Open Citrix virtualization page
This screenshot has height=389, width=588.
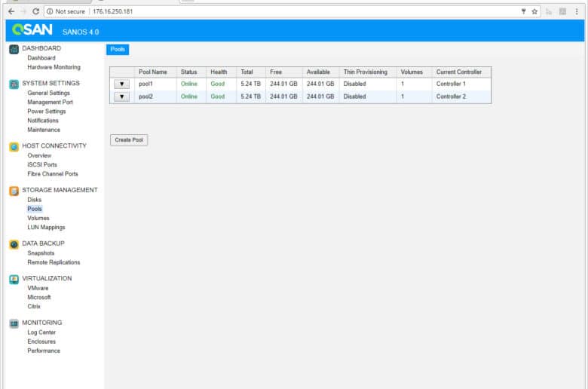coord(34,307)
